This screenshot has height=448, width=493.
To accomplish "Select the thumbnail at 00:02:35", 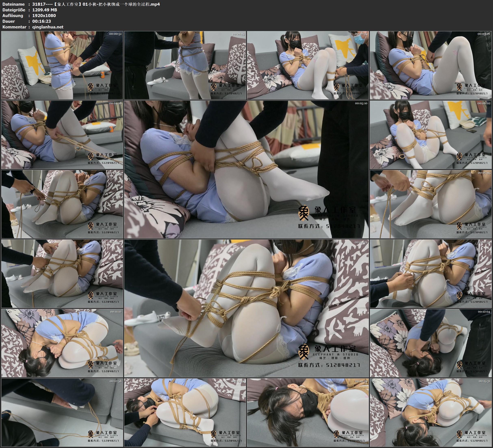I will (308, 65).
